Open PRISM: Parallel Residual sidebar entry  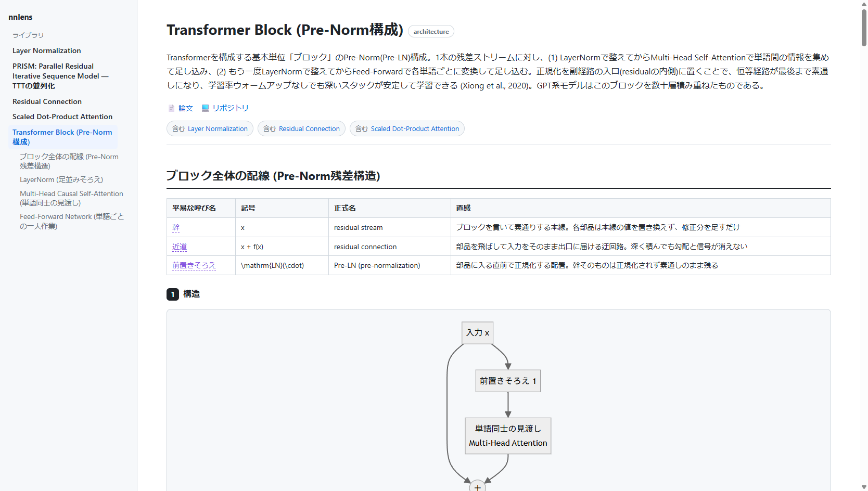60,76
